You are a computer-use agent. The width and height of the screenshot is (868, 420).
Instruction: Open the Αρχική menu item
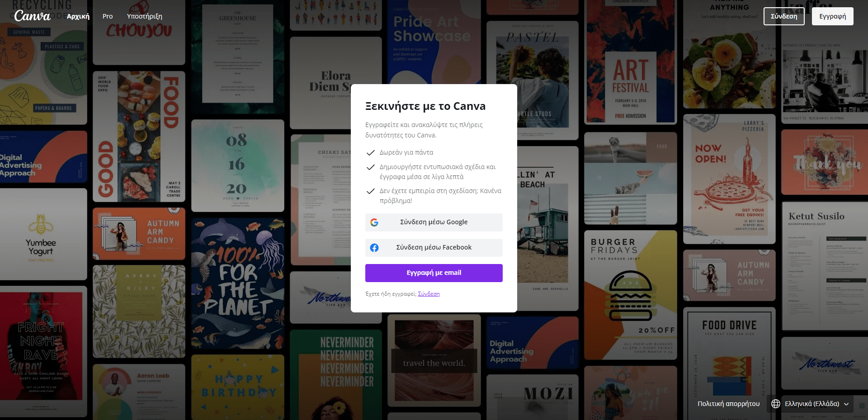78,16
